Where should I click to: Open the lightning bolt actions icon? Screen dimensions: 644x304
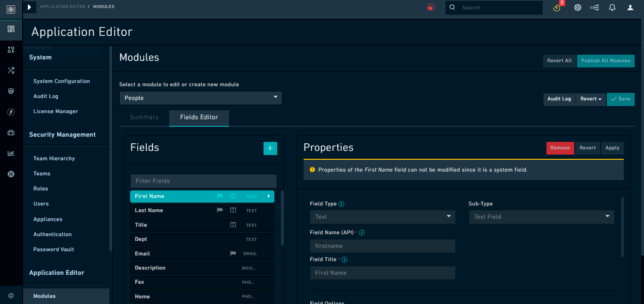10,112
